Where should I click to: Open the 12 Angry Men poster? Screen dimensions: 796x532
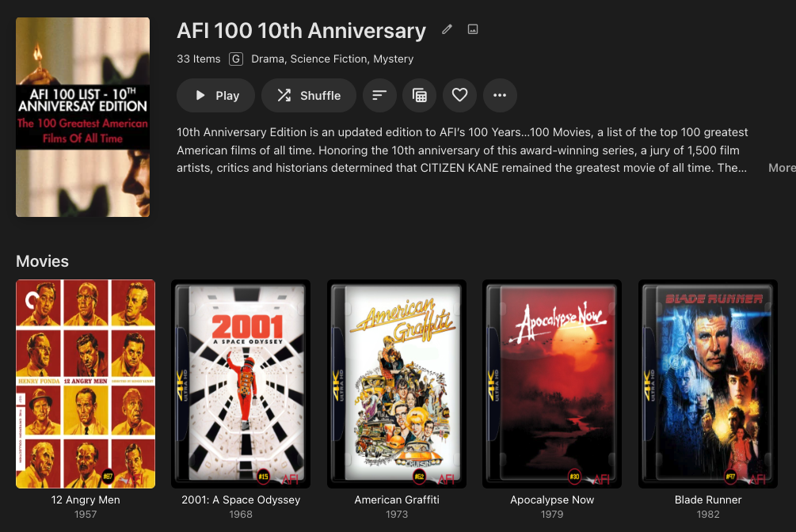(x=86, y=384)
